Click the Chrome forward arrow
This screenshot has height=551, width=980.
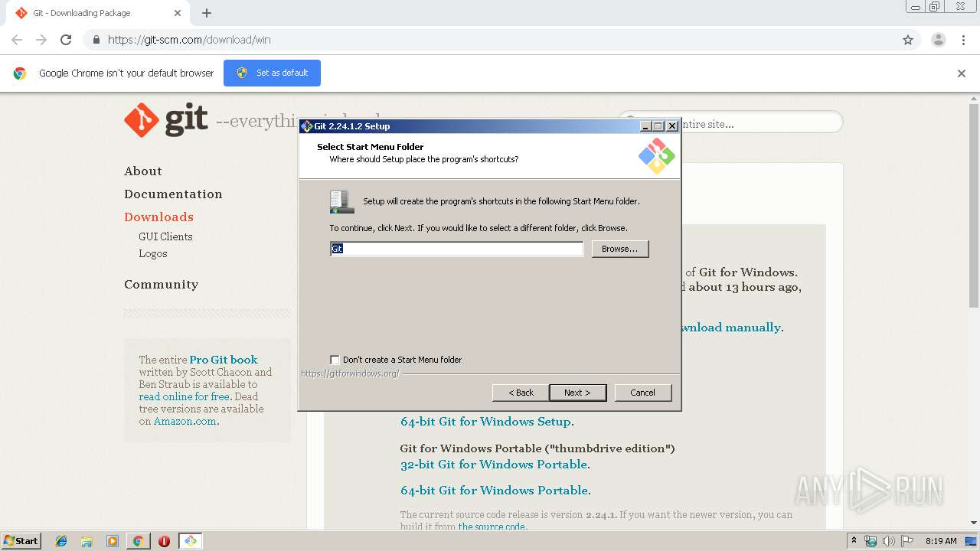point(41,40)
